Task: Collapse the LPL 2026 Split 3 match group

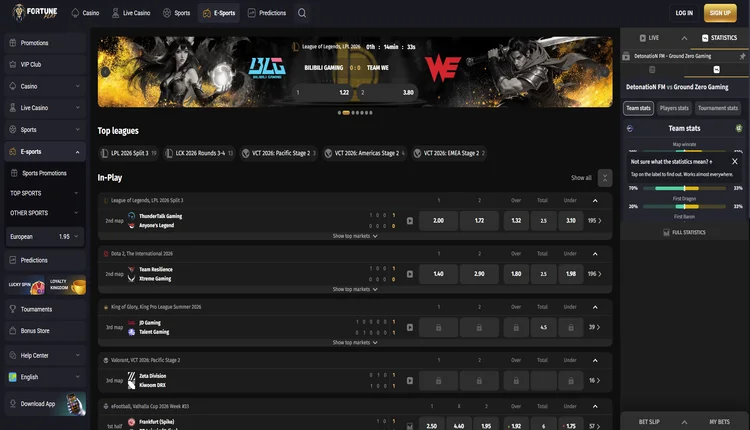Action: click(595, 200)
